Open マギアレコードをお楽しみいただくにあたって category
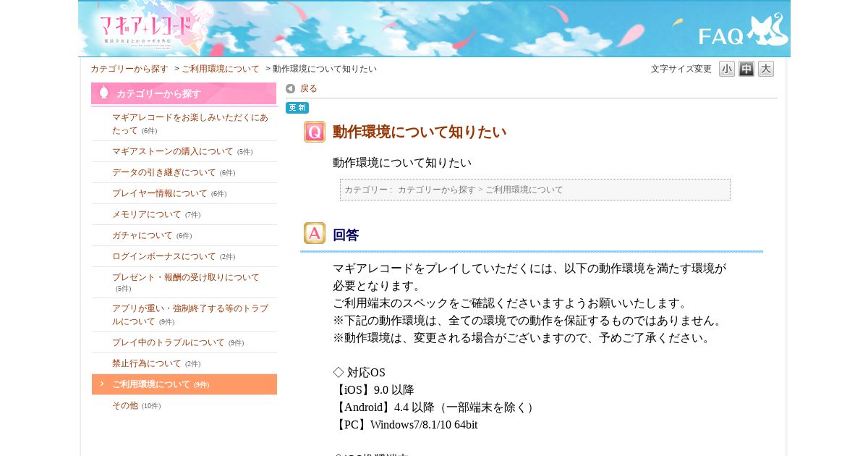 point(190,124)
